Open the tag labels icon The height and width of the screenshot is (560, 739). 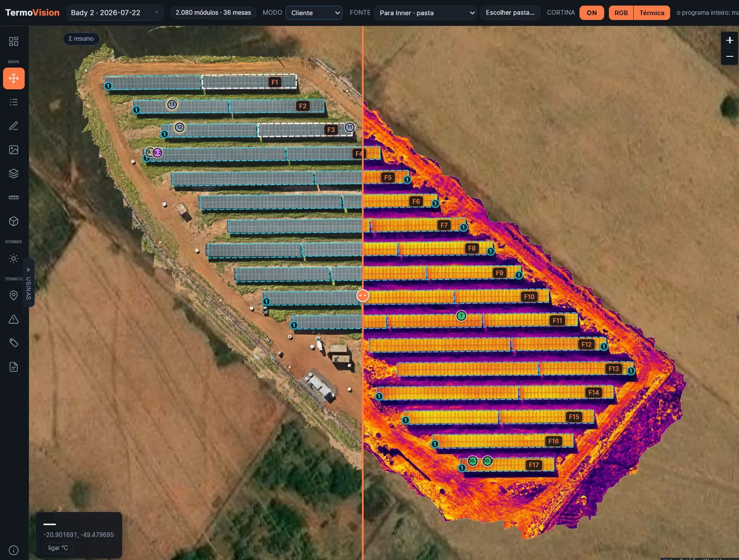[x=13, y=343]
